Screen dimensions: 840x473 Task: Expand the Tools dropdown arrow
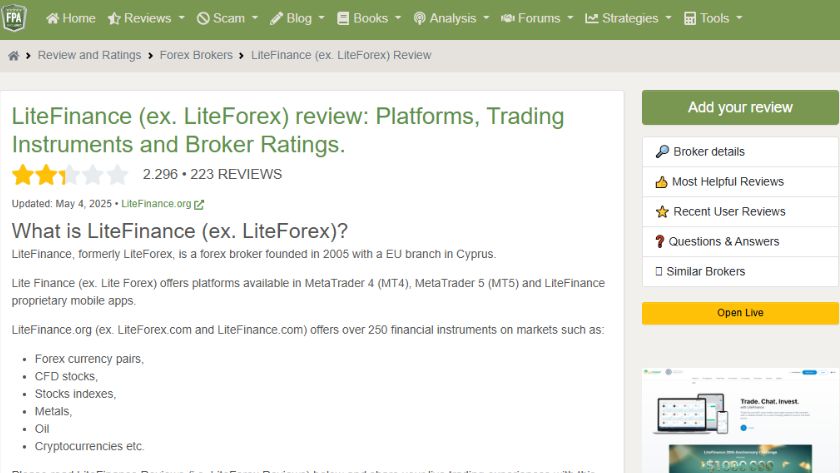[740, 18]
